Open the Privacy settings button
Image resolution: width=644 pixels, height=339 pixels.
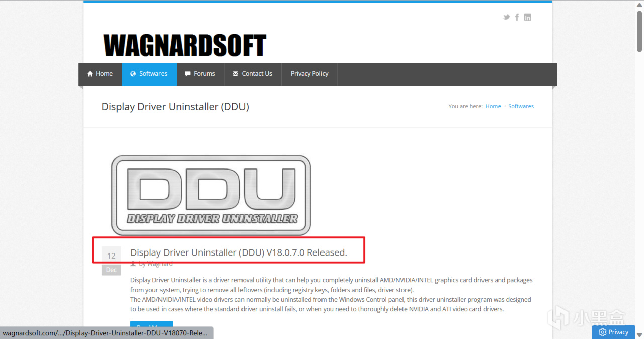[613, 332]
